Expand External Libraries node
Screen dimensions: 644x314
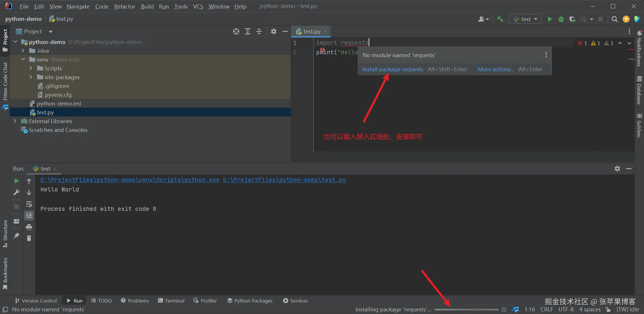(15, 121)
